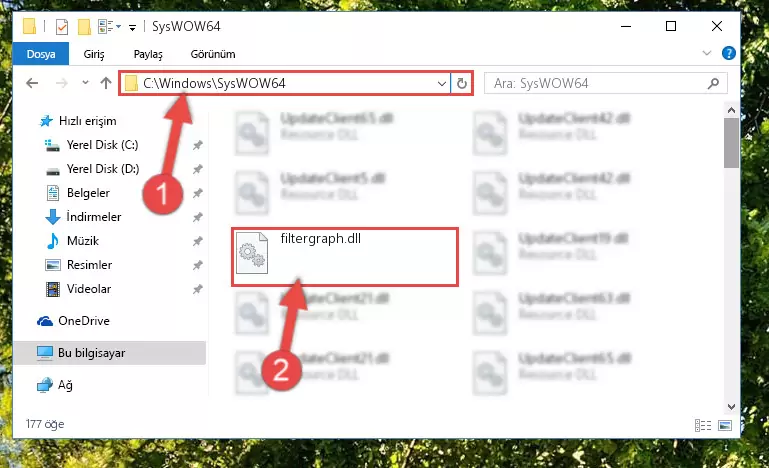The width and height of the screenshot is (769, 468).
Task: Switch to Large icons view in status bar
Action: (725, 425)
